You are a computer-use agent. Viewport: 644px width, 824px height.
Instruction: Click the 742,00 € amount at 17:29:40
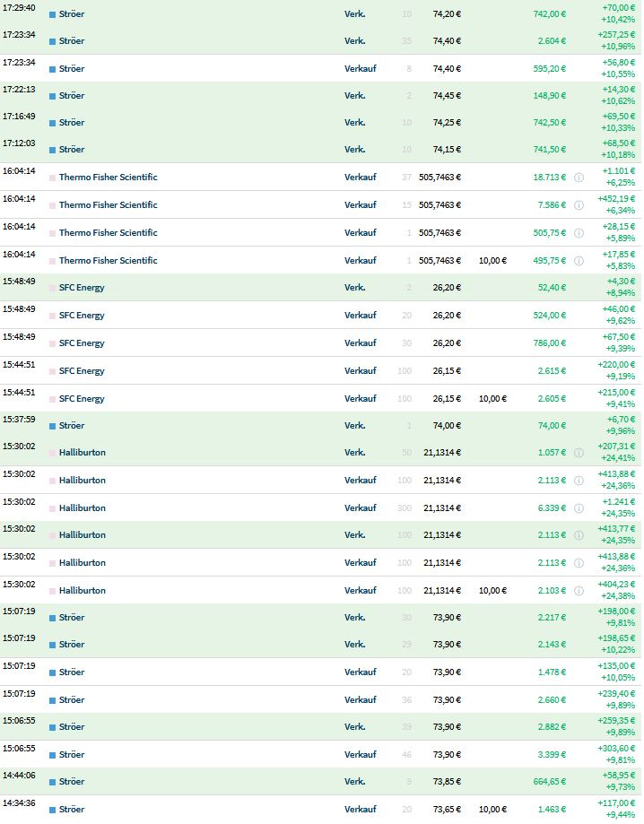(549, 14)
